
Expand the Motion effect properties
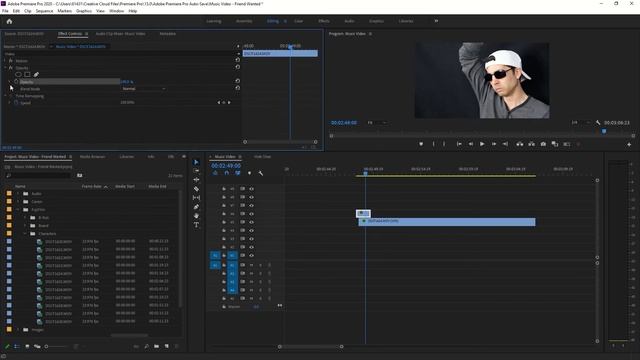5,60
